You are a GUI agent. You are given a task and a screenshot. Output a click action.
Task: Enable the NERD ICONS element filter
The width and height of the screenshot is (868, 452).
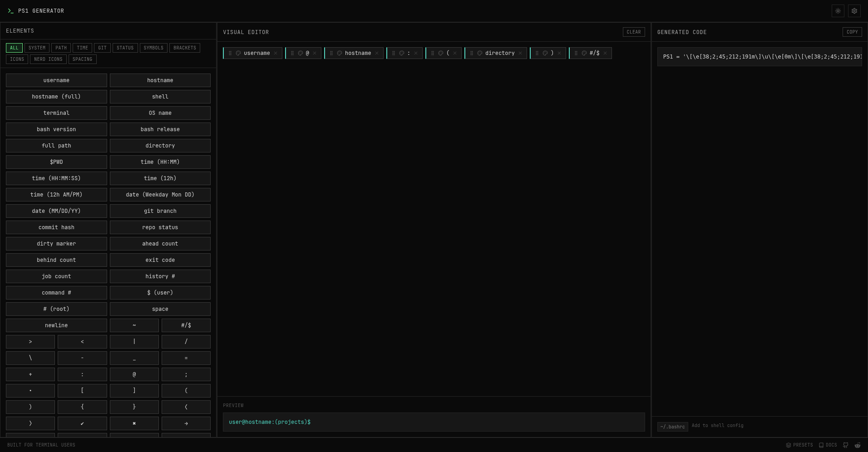point(48,59)
